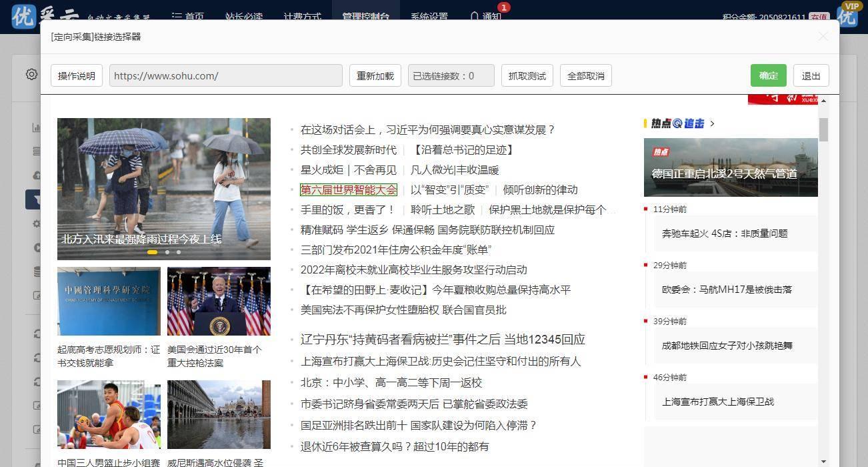Go to 首页 in the top navigation
The height and width of the screenshot is (467, 868).
tap(187, 17)
